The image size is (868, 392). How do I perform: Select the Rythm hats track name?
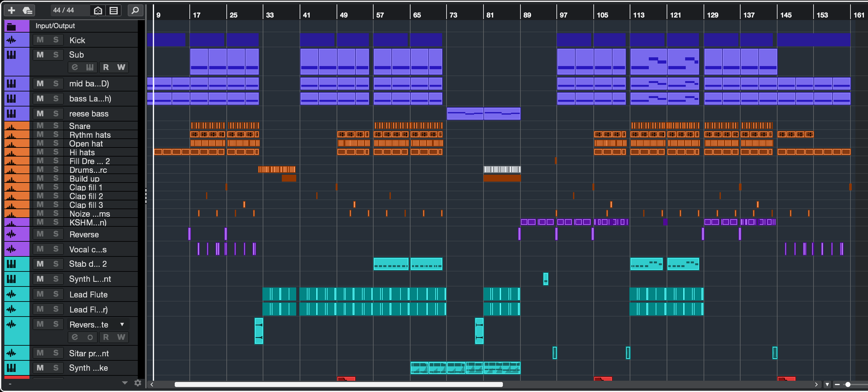click(x=90, y=135)
